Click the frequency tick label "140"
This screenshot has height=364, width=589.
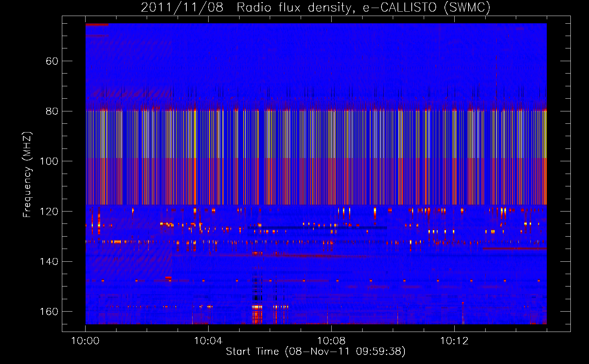click(49, 262)
